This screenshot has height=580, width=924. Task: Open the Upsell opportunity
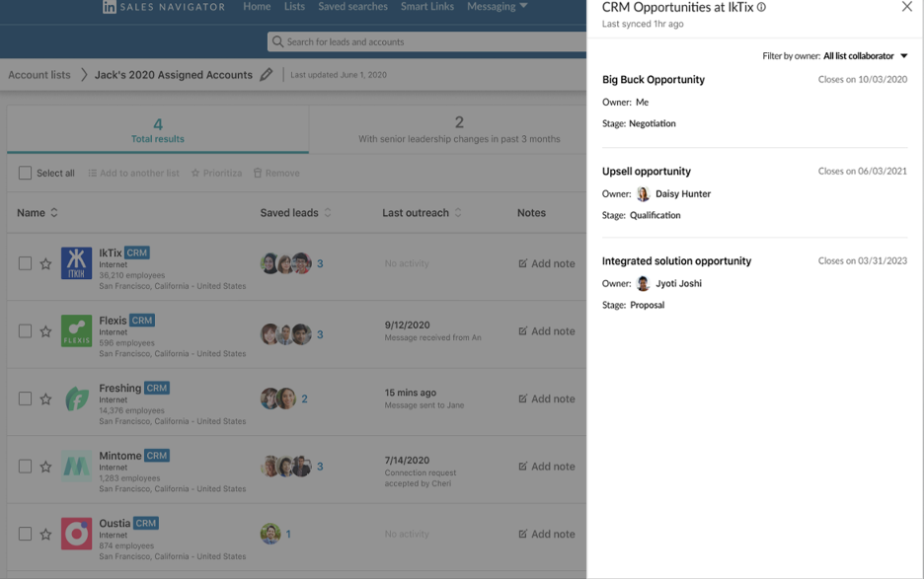point(647,172)
